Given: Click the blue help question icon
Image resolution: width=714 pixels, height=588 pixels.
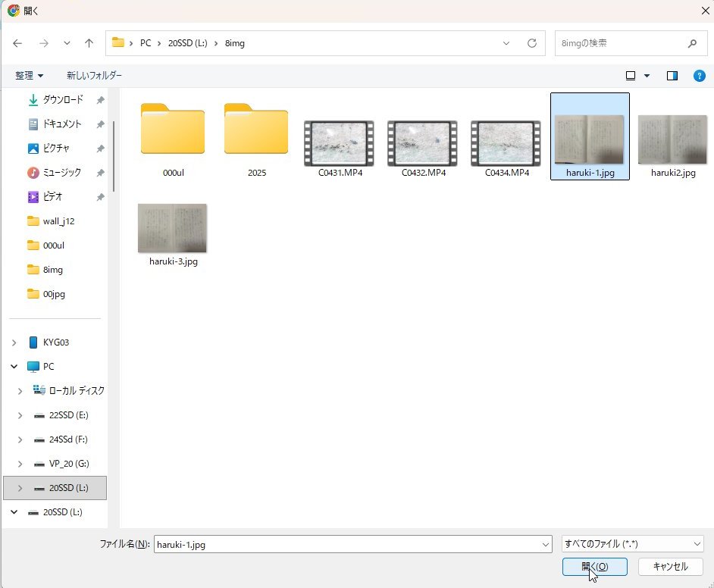Looking at the screenshot, I should click(700, 76).
